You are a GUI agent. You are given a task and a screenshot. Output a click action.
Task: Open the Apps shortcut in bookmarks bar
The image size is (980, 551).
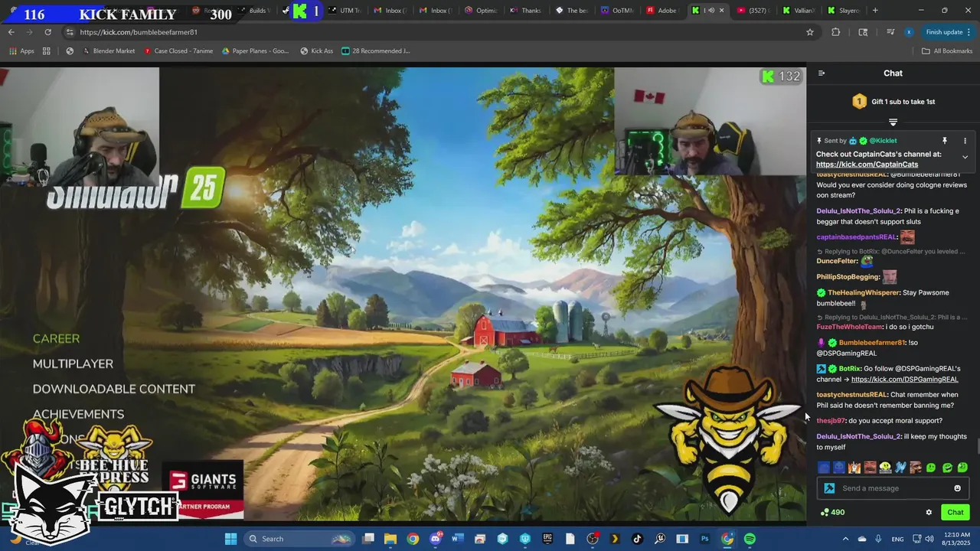point(21,51)
